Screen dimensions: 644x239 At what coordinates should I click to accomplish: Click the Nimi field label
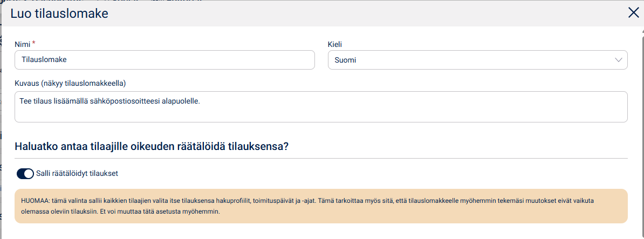pyautogui.click(x=22, y=44)
